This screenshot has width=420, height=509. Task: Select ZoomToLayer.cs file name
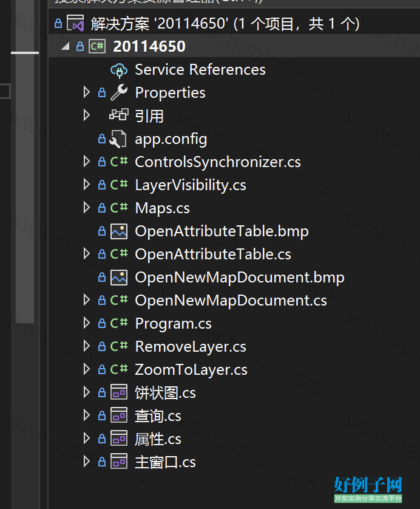click(191, 370)
